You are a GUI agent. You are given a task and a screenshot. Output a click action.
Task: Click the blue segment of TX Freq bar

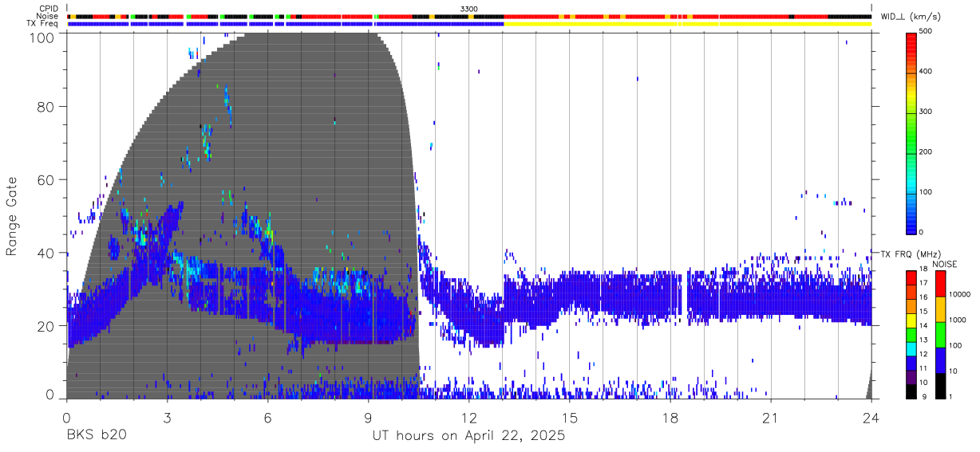pos(285,24)
